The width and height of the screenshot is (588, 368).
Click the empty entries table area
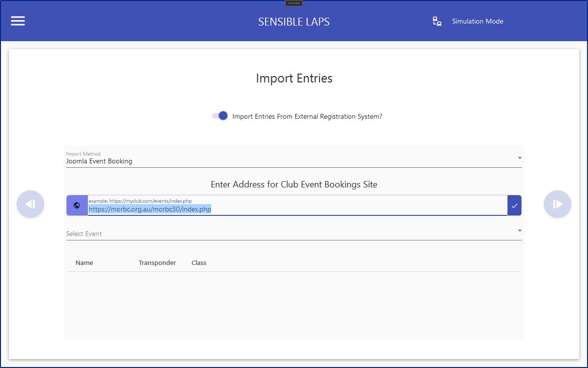click(294, 304)
